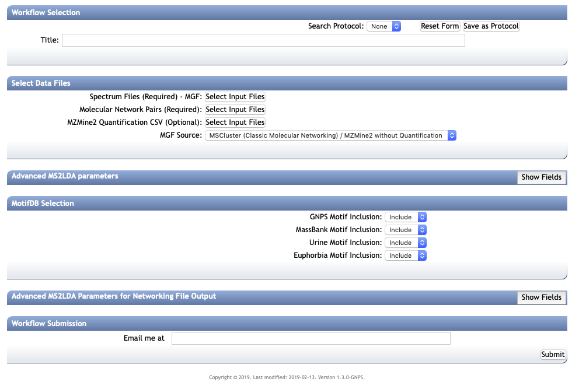Viewport: 579px width, 392px height.
Task: Open Euphorbia Motif Inclusion dropdown
Action: 406,256
